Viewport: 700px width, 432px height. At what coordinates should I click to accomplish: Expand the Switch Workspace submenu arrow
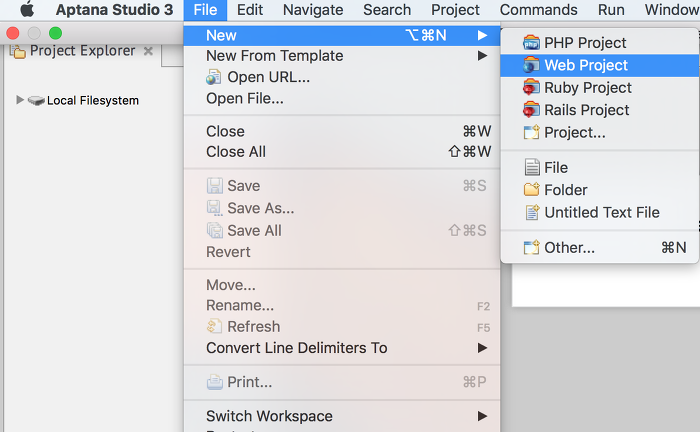[482, 416]
